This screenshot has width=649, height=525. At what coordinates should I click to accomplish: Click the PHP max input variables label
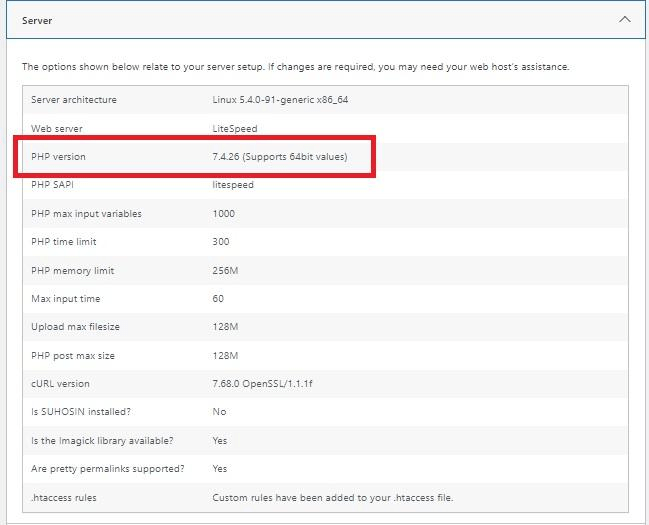point(86,214)
